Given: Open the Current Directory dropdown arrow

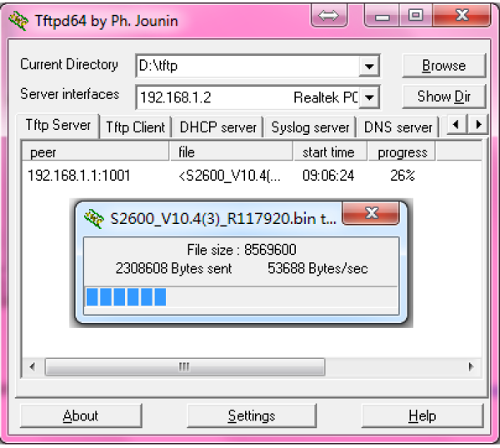Looking at the screenshot, I should click(369, 67).
